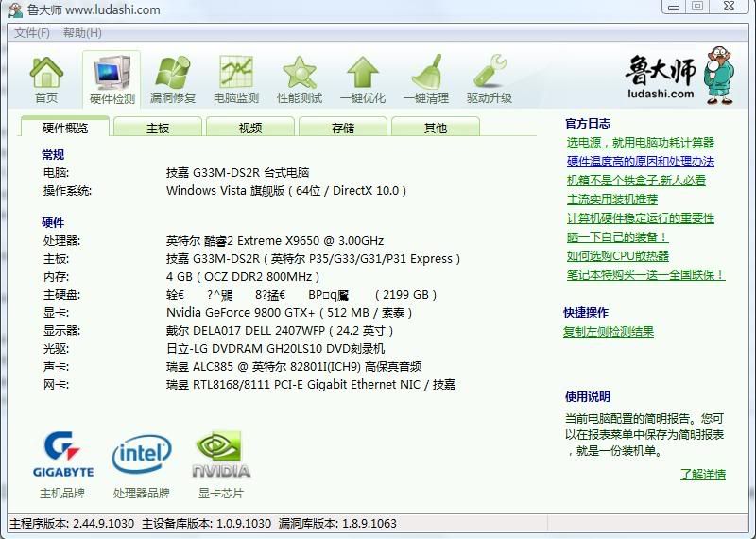Click the processor value X9650 @ 3.00GHz
The width and height of the screenshot is (756, 539).
275,240
